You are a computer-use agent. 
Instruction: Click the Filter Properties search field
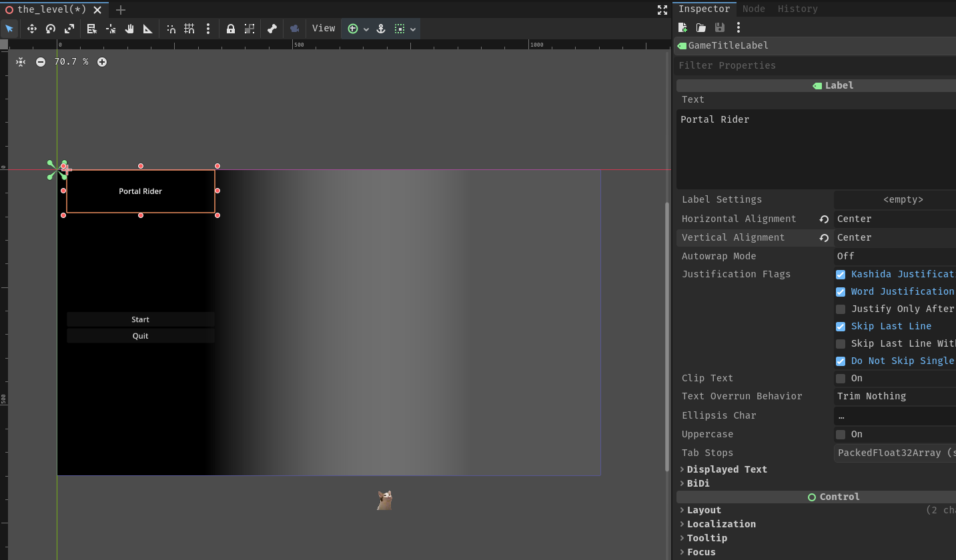click(814, 65)
